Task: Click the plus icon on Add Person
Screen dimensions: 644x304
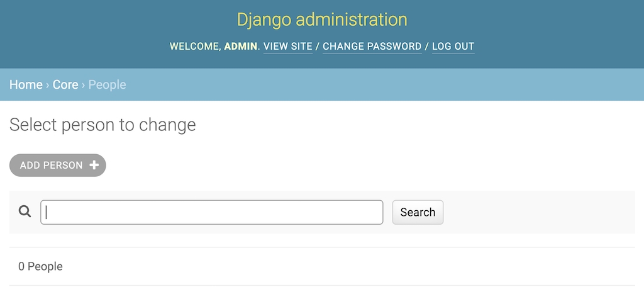Action: click(94, 165)
